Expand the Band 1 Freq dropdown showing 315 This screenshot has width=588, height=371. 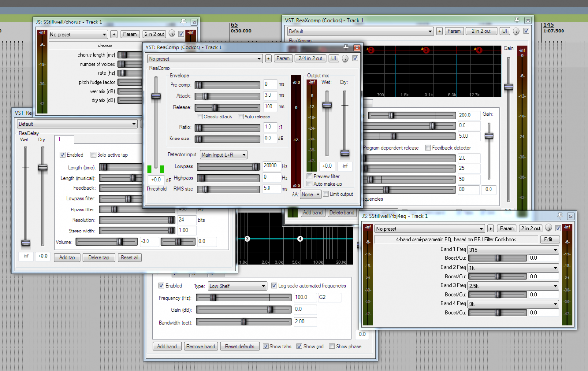tap(513, 250)
